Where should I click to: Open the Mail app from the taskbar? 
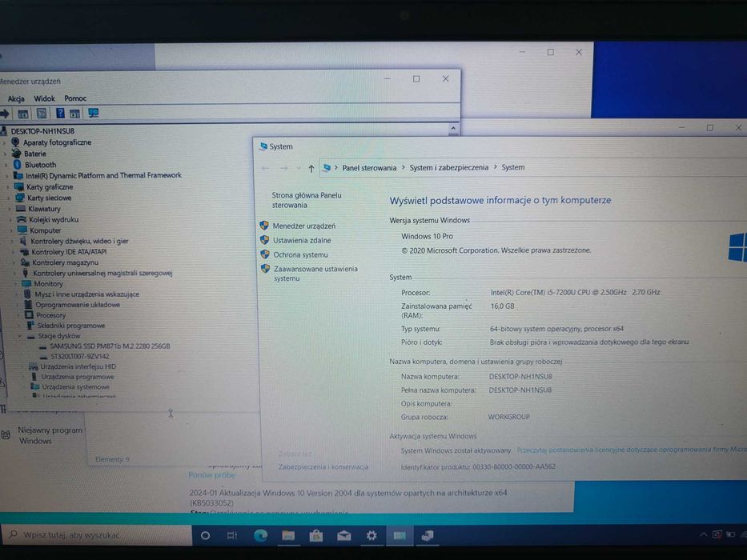coord(343,536)
